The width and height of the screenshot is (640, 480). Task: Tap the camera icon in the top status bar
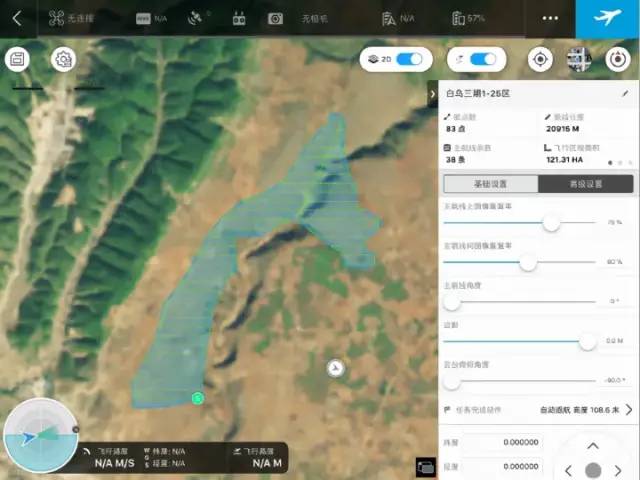275,18
